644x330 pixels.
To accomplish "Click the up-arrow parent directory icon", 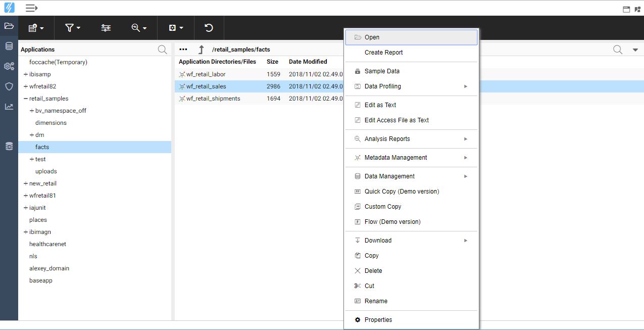I will click(x=201, y=50).
